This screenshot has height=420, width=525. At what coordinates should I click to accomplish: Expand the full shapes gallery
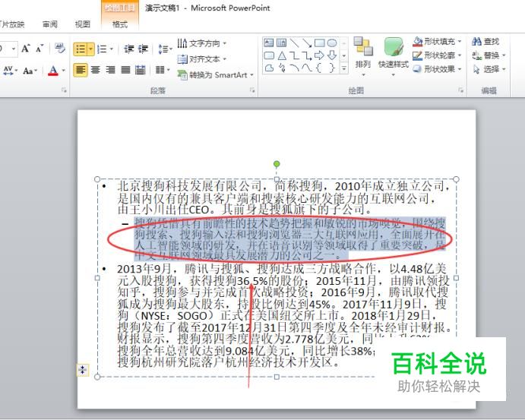[x=344, y=68]
